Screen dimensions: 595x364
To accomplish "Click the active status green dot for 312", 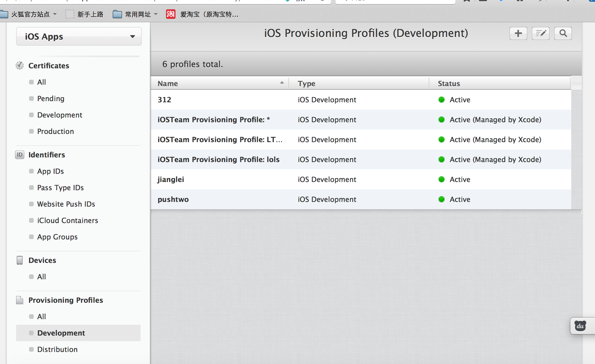I will 442,99.
